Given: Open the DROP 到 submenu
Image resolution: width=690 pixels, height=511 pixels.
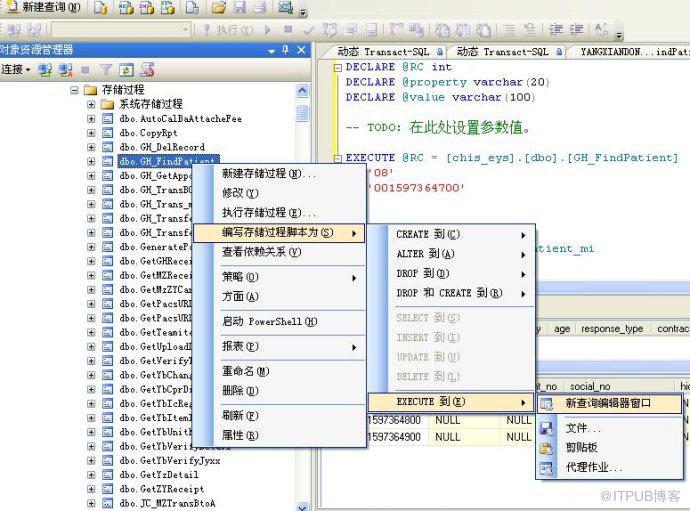Looking at the screenshot, I should (x=451, y=274).
